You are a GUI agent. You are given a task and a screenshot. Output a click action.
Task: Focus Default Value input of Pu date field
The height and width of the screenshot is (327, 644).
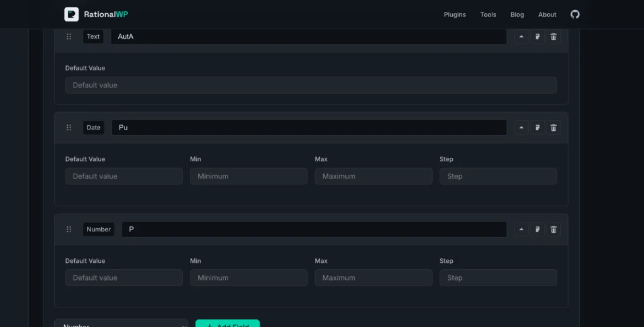pyautogui.click(x=124, y=176)
